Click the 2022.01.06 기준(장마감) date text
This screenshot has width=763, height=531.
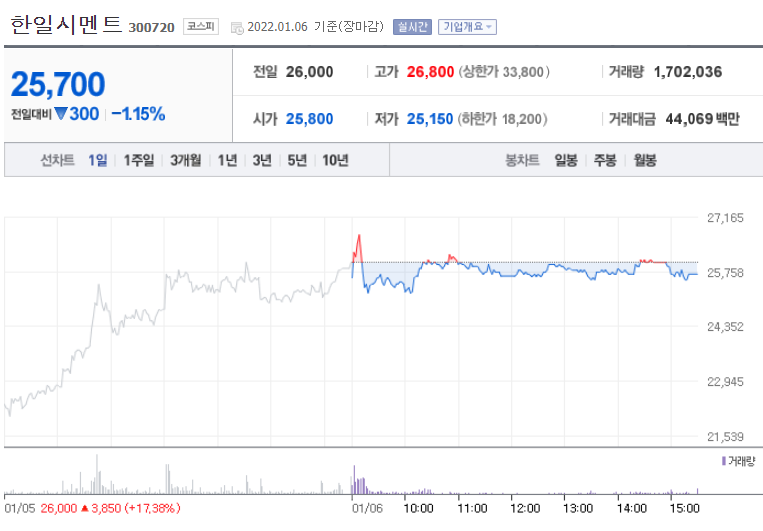(x=315, y=27)
